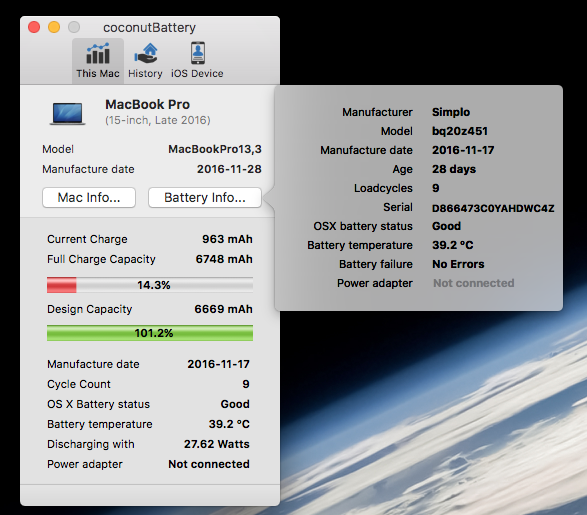
Task: Select the Simplo manufacturer in popover
Action: click(x=451, y=112)
